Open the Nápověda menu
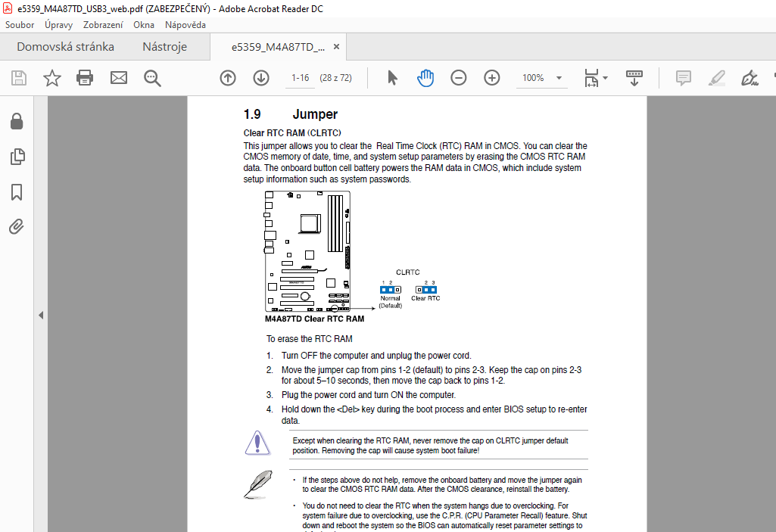This screenshot has height=532, width=776. [x=185, y=25]
